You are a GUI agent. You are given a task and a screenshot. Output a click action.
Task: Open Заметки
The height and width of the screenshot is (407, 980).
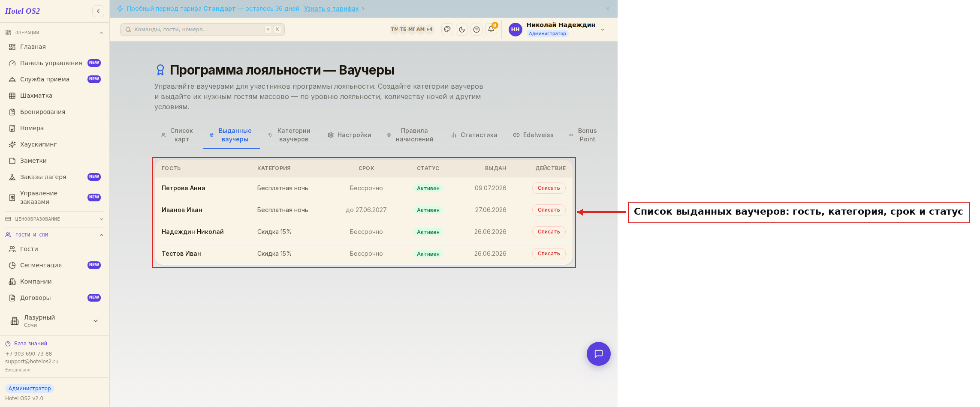point(54,161)
